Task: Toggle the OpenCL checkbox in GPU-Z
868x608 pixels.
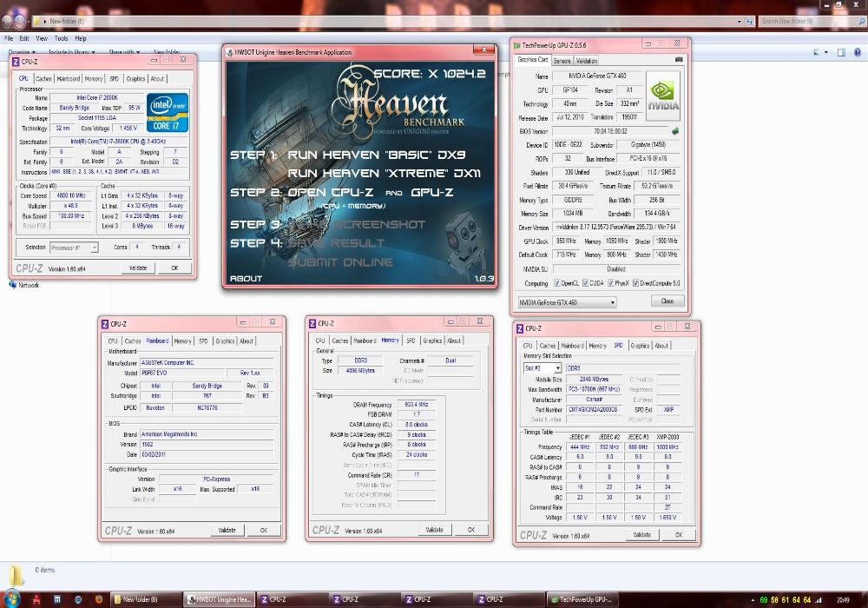Action: (x=557, y=283)
